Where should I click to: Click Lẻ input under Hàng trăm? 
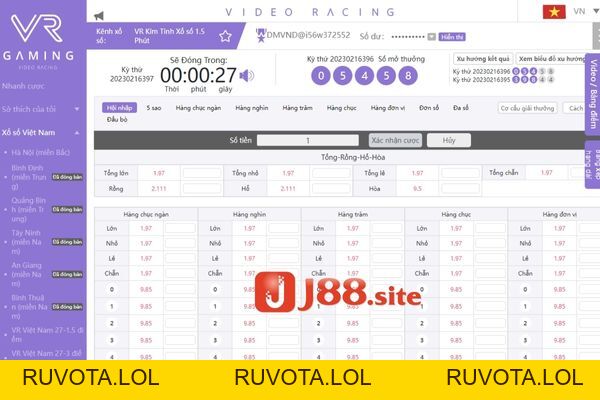point(386,258)
